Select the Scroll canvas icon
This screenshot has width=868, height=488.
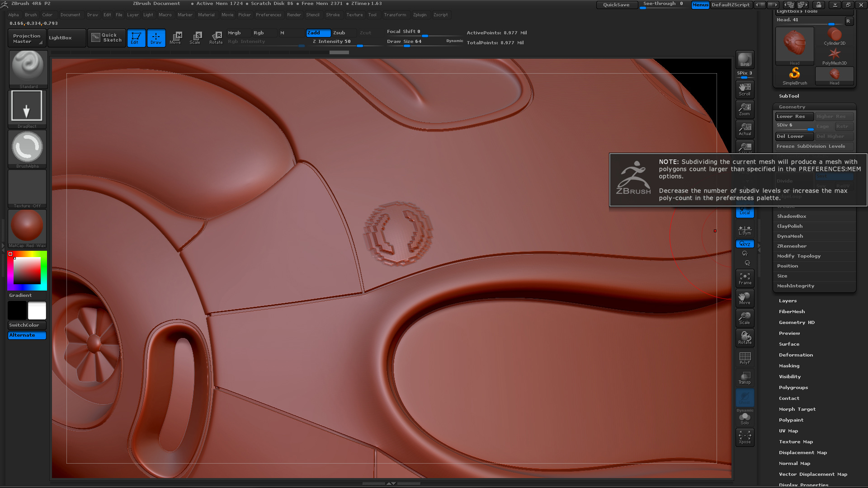point(745,89)
